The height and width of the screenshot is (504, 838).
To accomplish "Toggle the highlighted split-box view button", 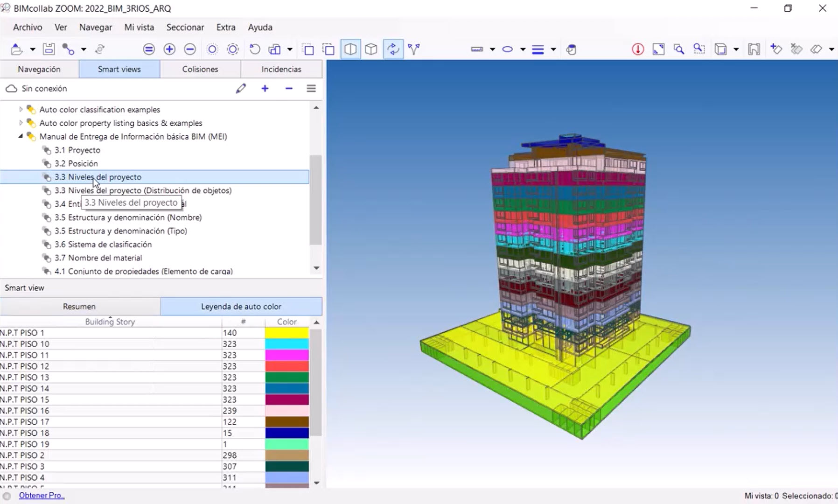I will [x=350, y=49].
